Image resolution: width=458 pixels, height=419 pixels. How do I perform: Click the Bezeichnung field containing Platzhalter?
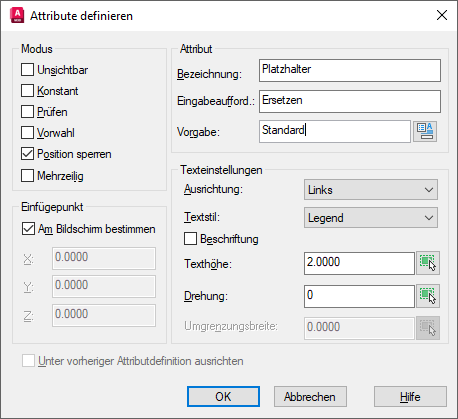pos(350,70)
